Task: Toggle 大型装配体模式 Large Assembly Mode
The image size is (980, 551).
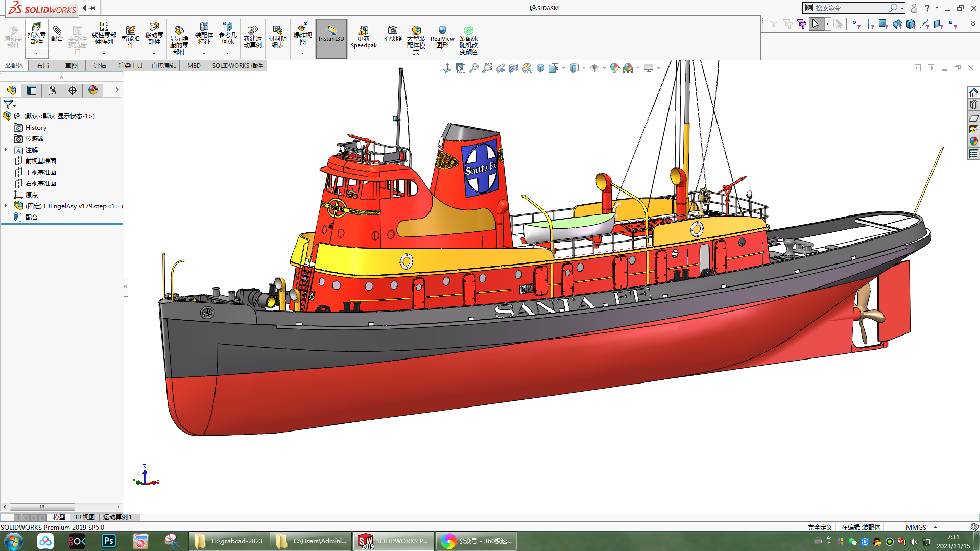Action: [x=416, y=39]
